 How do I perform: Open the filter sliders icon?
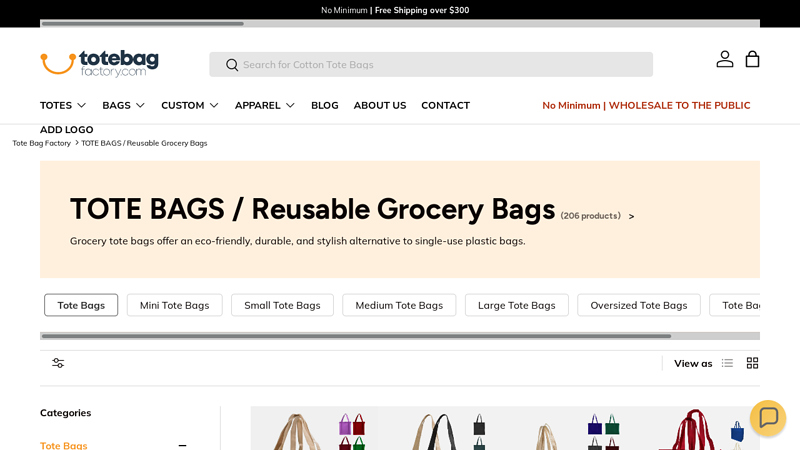[58, 363]
